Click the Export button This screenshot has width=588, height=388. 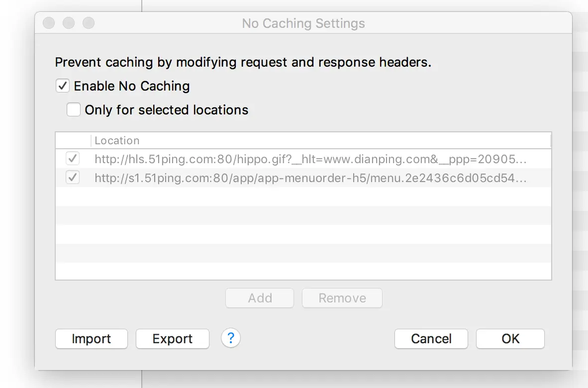[x=173, y=339]
